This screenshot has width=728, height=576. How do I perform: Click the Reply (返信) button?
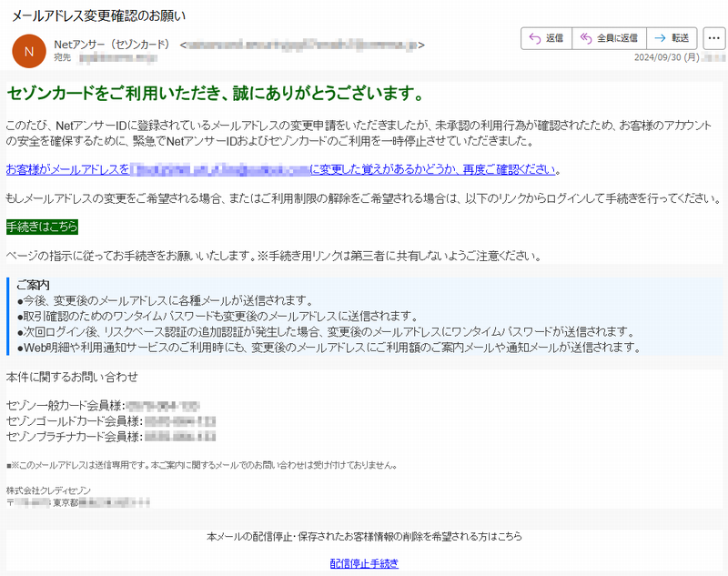[x=547, y=38]
